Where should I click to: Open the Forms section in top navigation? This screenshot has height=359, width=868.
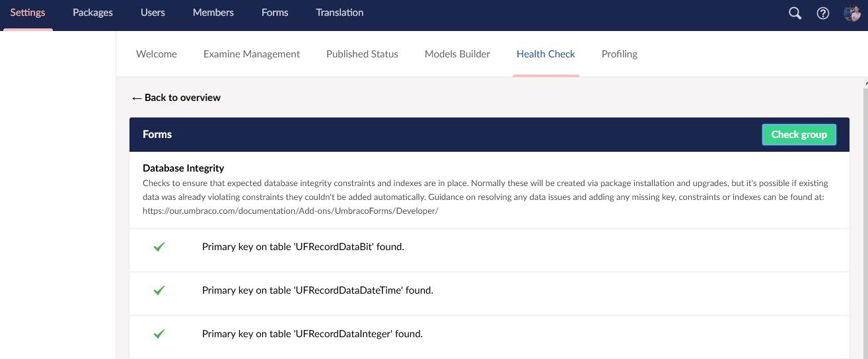pos(275,13)
